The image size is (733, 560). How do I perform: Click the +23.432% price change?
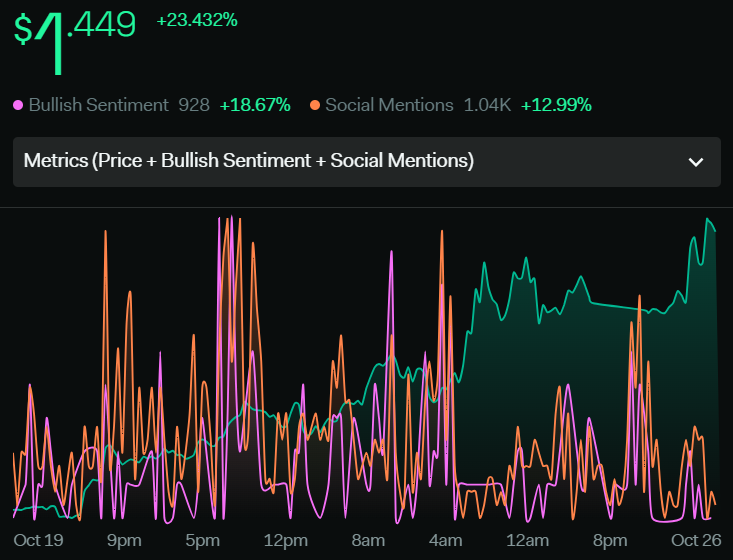(197, 21)
